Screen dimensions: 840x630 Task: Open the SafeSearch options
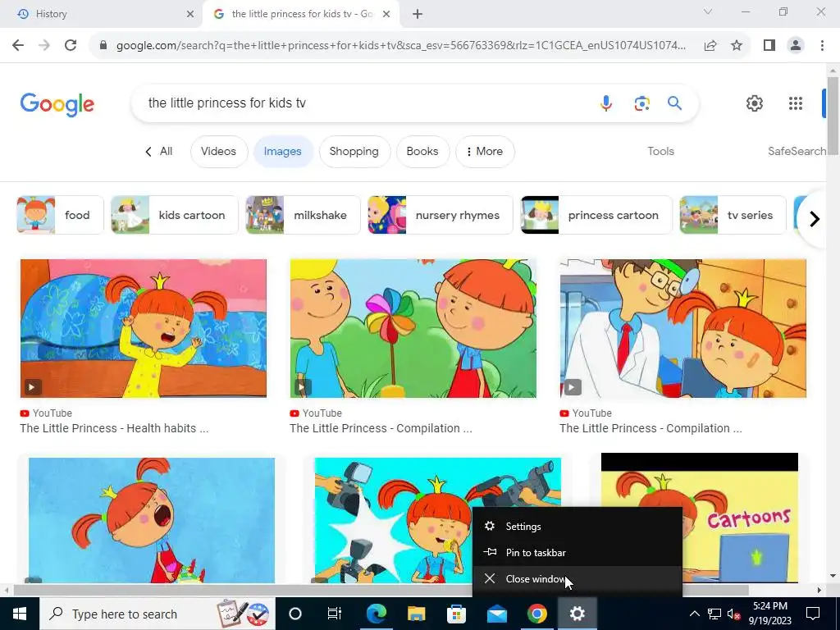coord(796,151)
